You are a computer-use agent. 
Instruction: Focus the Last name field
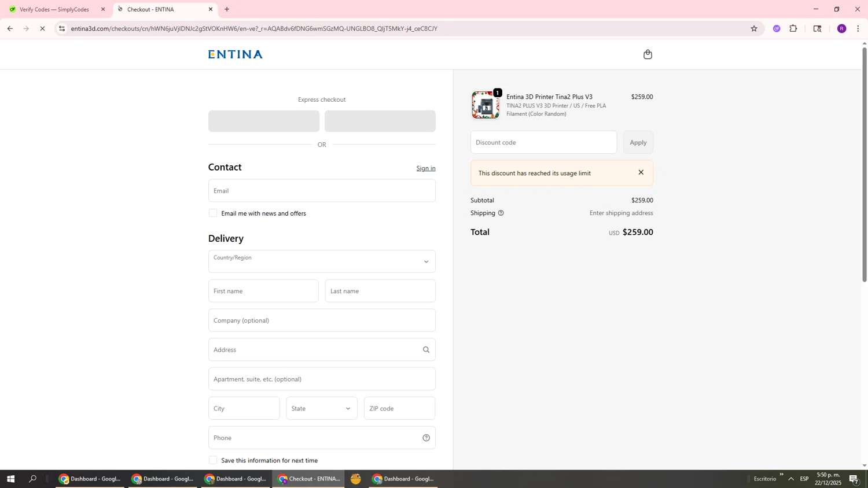tap(380, 291)
